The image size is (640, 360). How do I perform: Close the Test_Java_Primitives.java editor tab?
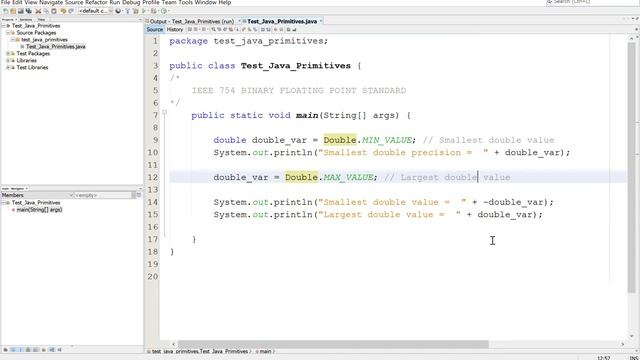(321, 21)
